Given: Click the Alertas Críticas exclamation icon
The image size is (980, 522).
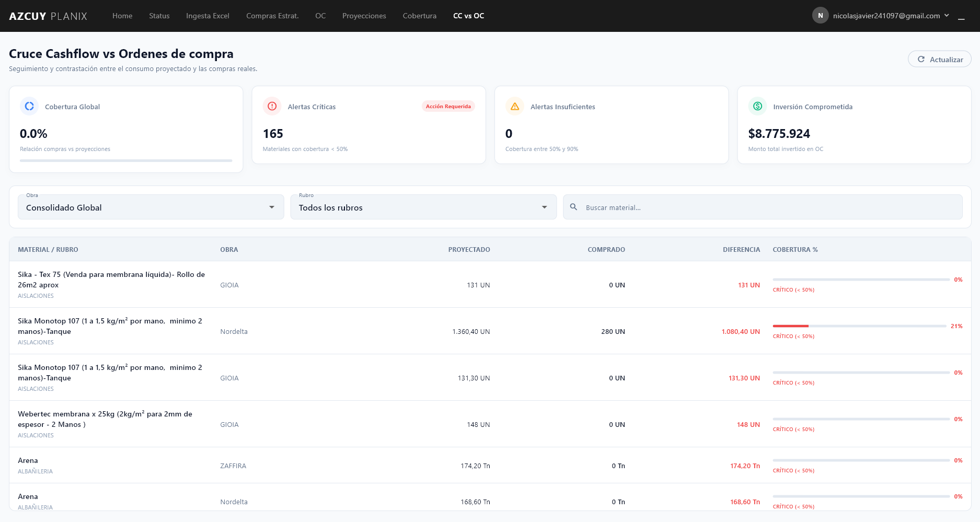Looking at the screenshot, I should pos(272,106).
